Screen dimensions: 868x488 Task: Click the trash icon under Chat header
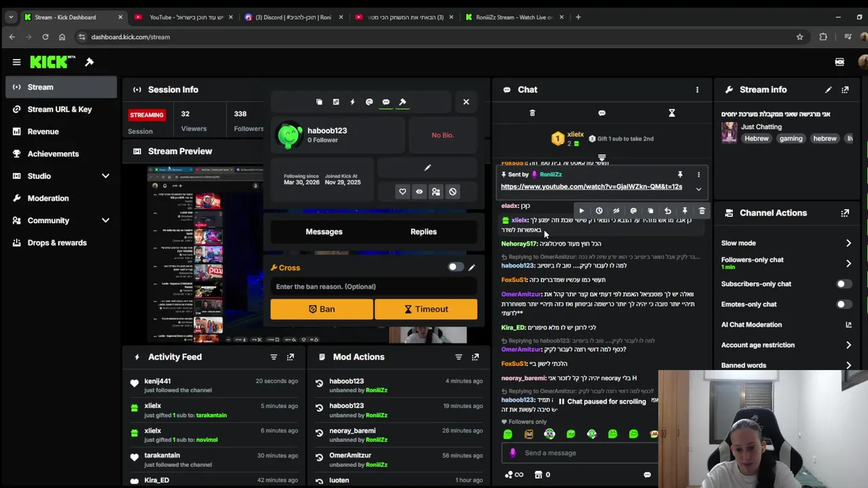[x=532, y=113]
